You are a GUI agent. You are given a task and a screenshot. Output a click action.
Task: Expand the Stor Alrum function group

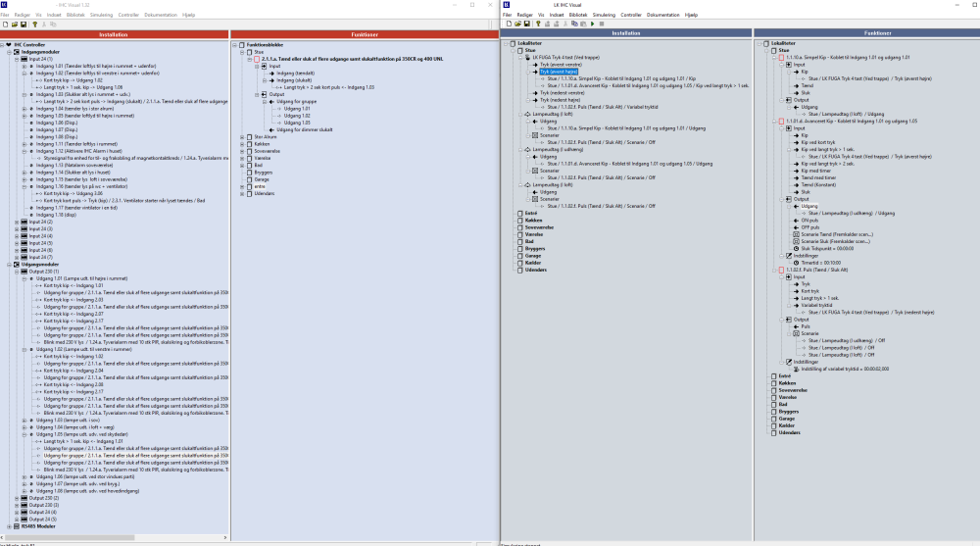pyautogui.click(x=241, y=136)
